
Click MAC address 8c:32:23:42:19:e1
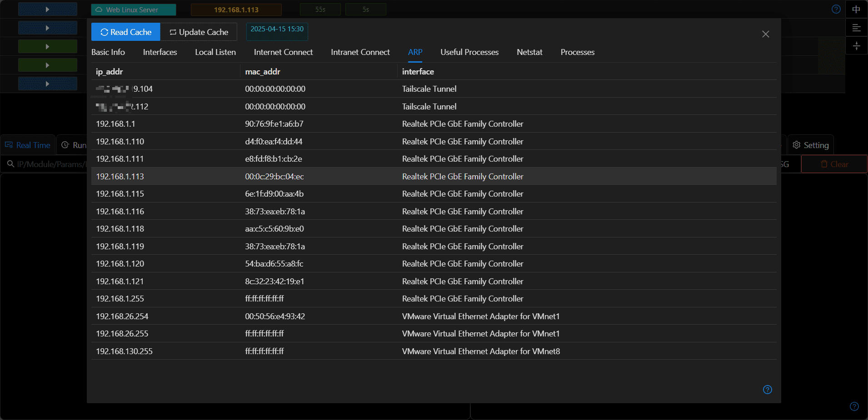click(x=274, y=281)
